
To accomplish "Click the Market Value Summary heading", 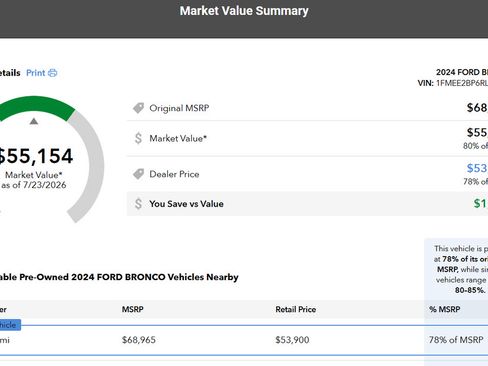I will click(244, 11).
